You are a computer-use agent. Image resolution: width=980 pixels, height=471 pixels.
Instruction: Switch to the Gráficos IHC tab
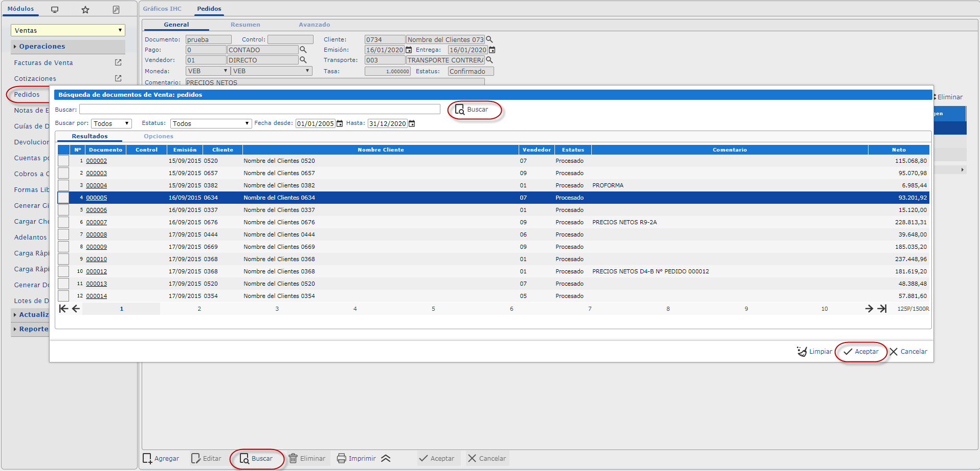point(162,9)
